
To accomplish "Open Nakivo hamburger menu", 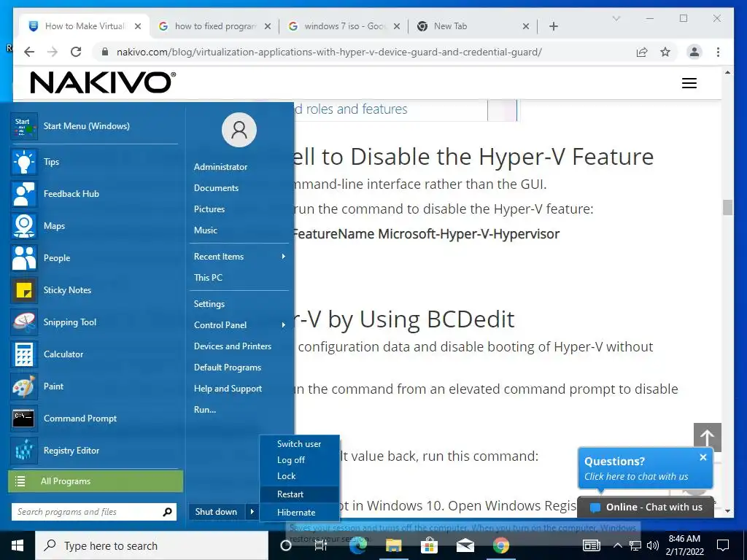I will (689, 83).
